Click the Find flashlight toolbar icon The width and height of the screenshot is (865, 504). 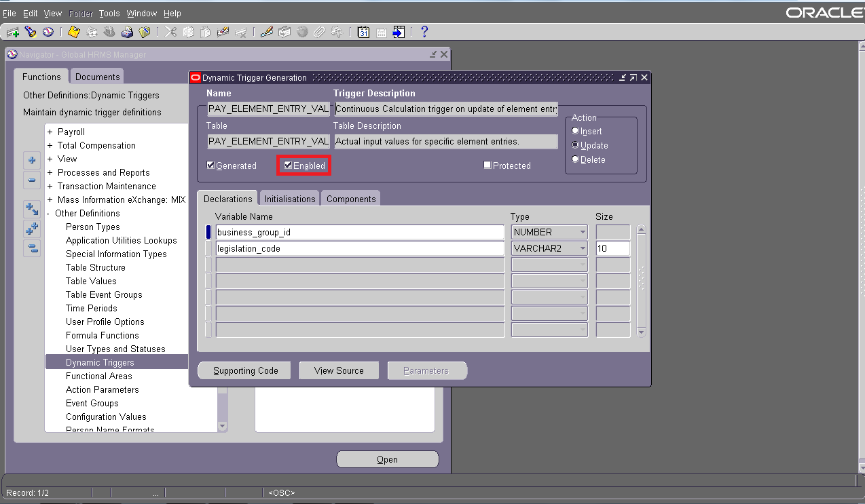click(x=31, y=32)
